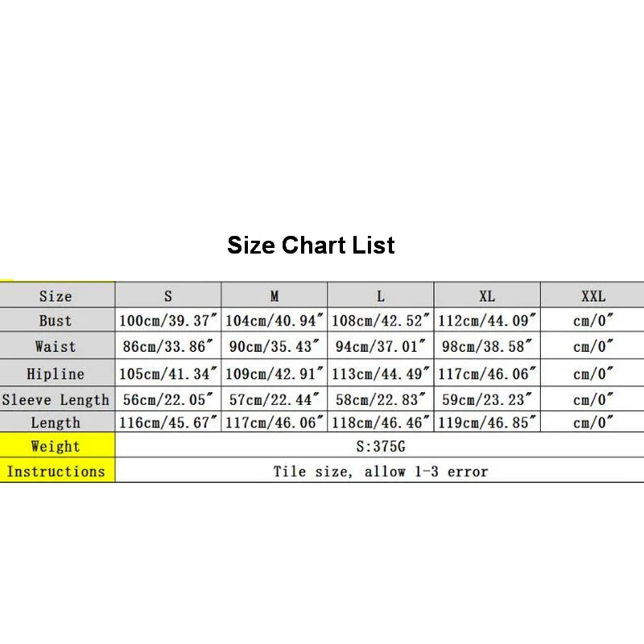Click the Size Chart List heading
644x644 pixels.
[x=311, y=246]
